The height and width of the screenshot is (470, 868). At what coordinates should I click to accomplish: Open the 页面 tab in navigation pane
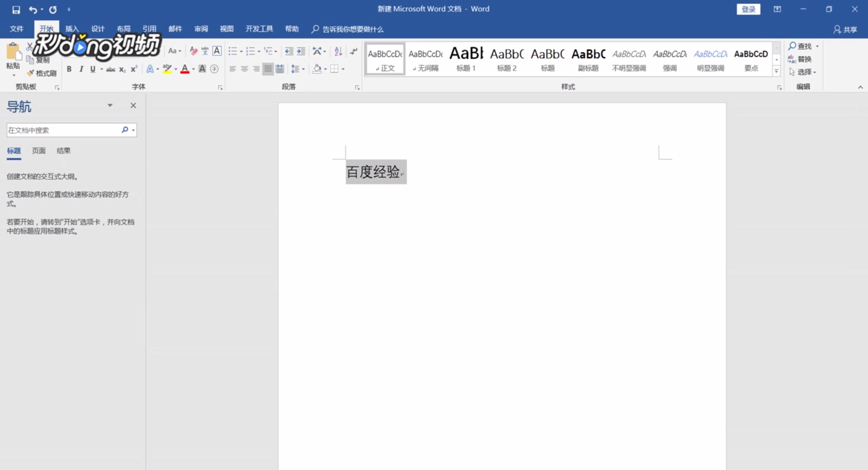(39, 151)
